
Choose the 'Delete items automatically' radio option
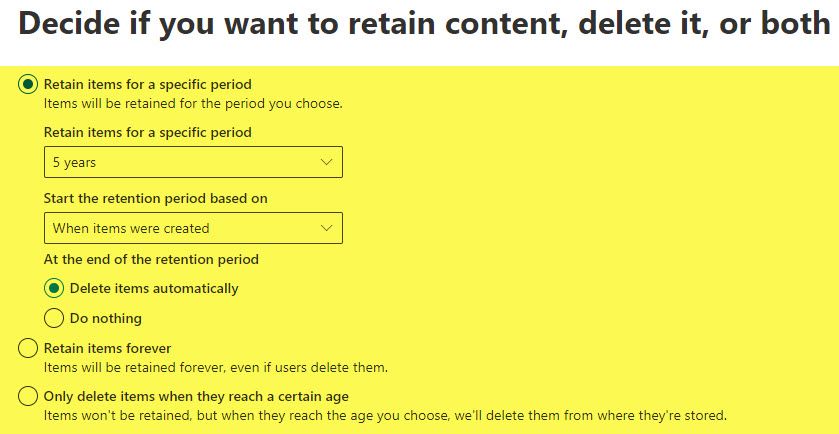point(54,288)
